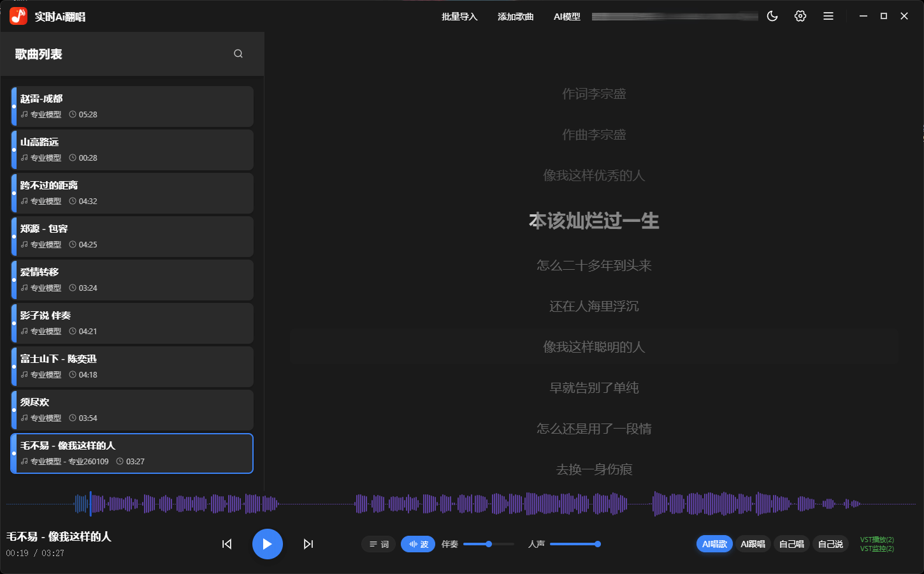Select the song 赵雷-成都 in the list
Screen dimensions: 924x574
pos(132,106)
